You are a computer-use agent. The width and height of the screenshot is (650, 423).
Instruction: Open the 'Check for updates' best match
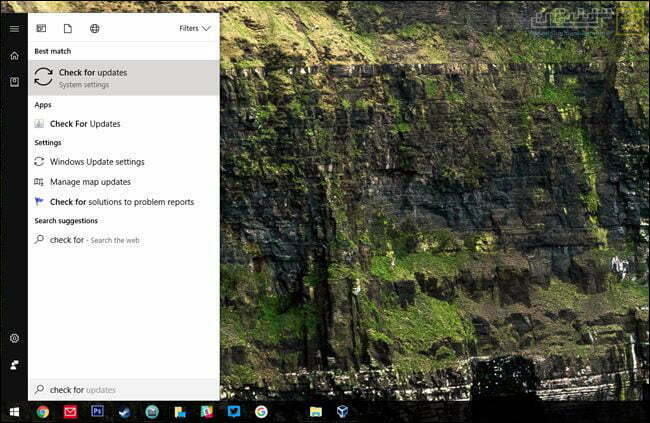coord(124,78)
